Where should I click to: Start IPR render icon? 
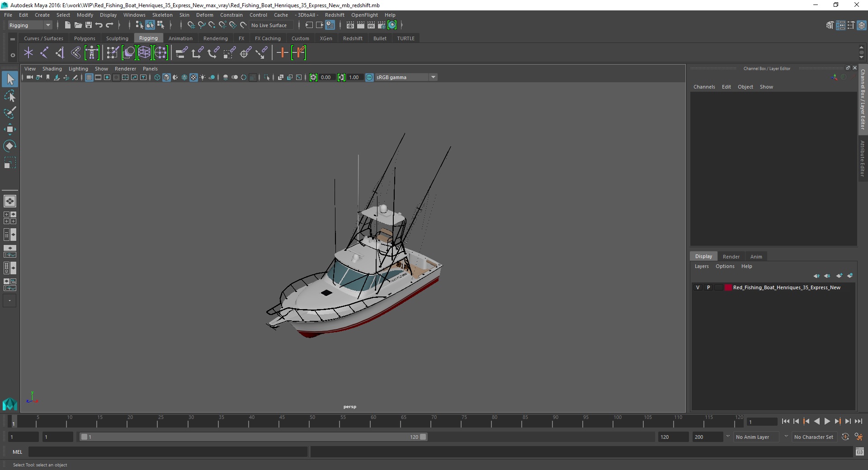tap(371, 25)
